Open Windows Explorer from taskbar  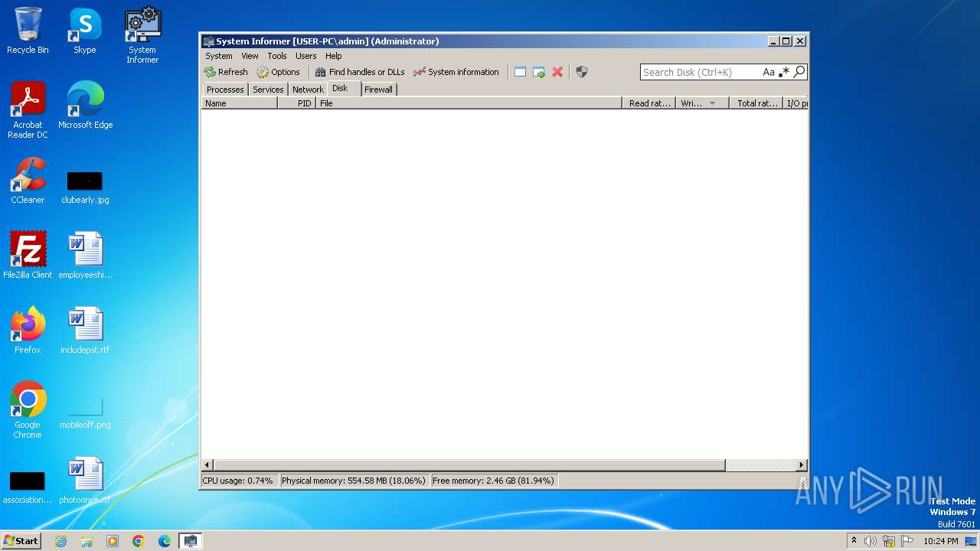click(87, 541)
